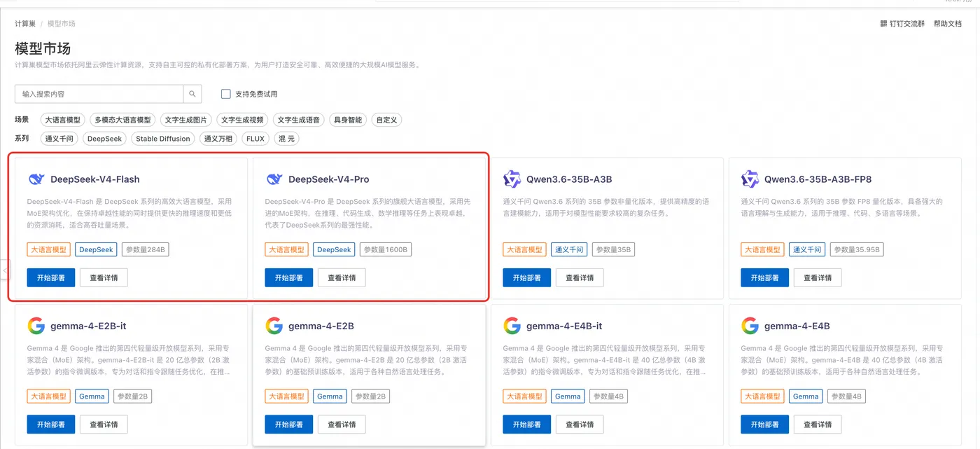The height and width of the screenshot is (449, 980).
Task: View details of gemma-4-E4B-it
Action: tap(580, 424)
